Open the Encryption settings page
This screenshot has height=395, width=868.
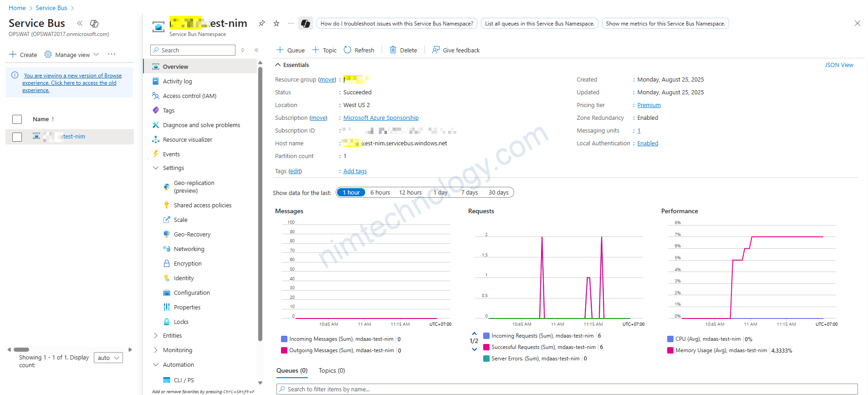click(x=187, y=263)
